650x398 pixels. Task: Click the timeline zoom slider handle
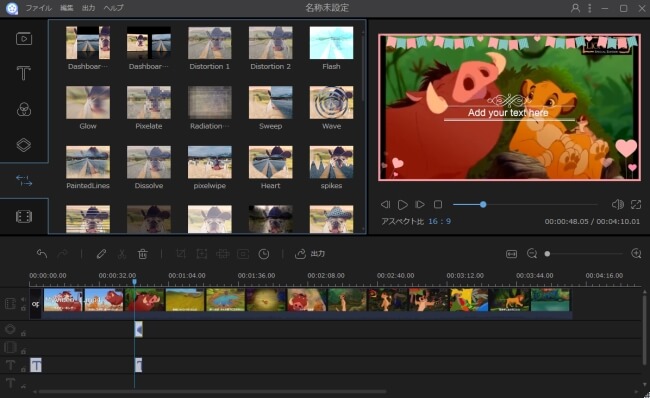[547, 254]
